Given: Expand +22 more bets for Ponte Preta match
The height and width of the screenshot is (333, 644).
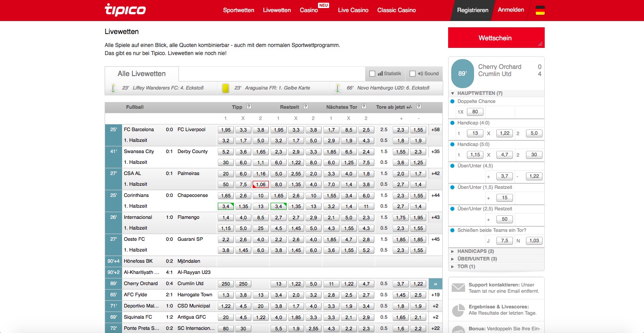Looking at the screenshot, I should coord(435,329).
